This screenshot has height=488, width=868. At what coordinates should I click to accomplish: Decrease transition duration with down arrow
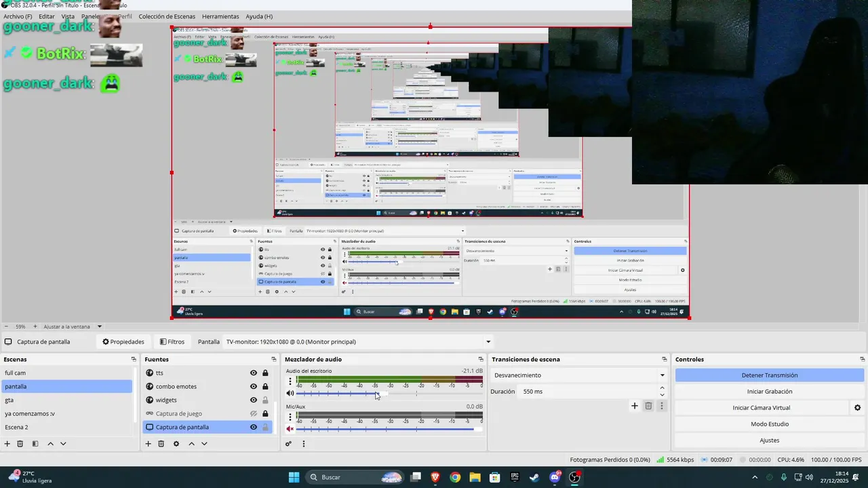tap(662, 394)
